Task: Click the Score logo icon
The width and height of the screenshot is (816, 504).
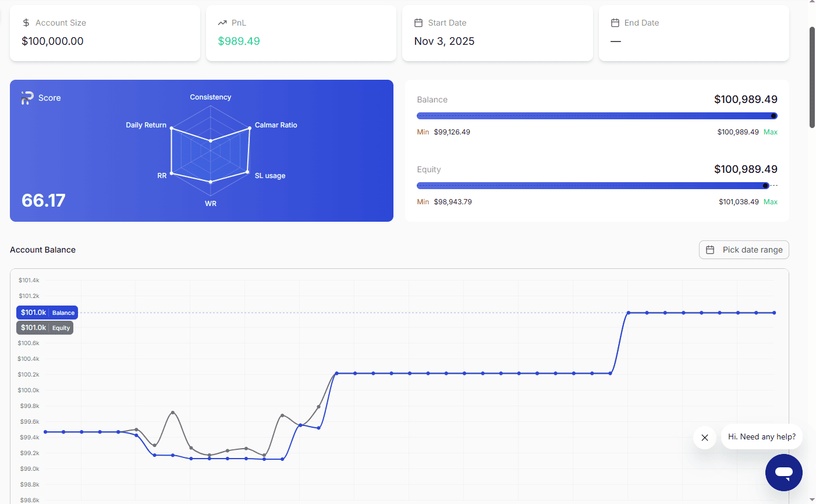Action: coord(27,98)
